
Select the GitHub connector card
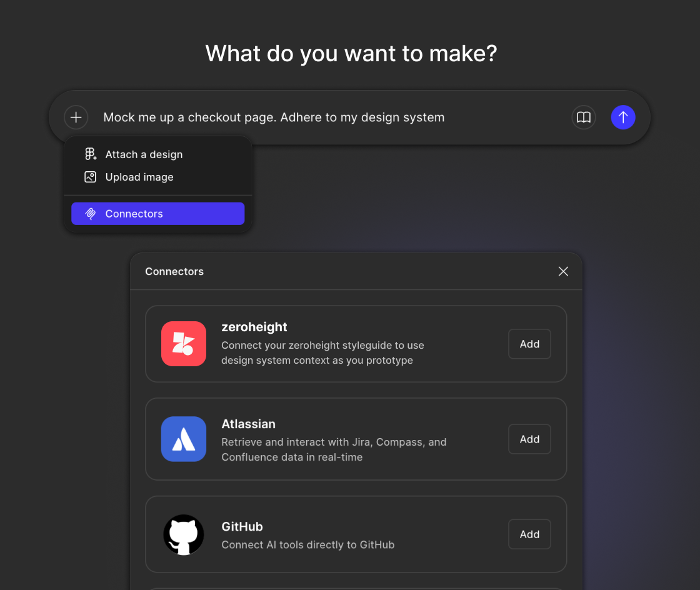356,534
